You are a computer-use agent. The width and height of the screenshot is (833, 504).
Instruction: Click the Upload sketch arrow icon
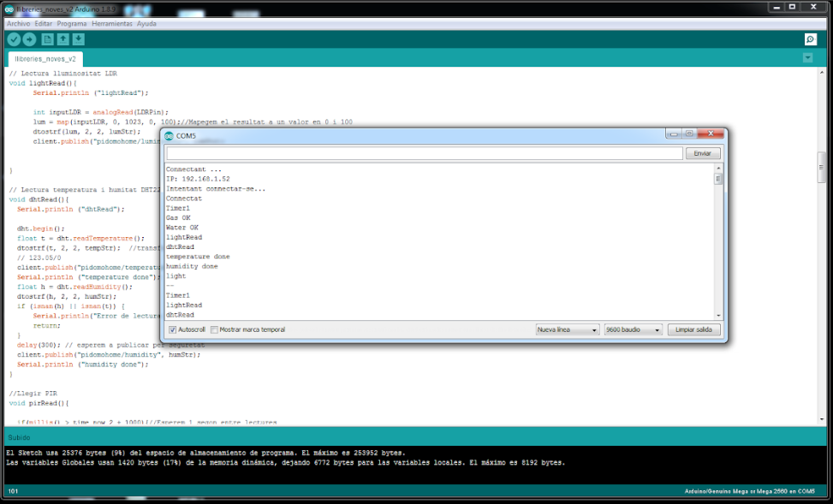coord(29,39)
